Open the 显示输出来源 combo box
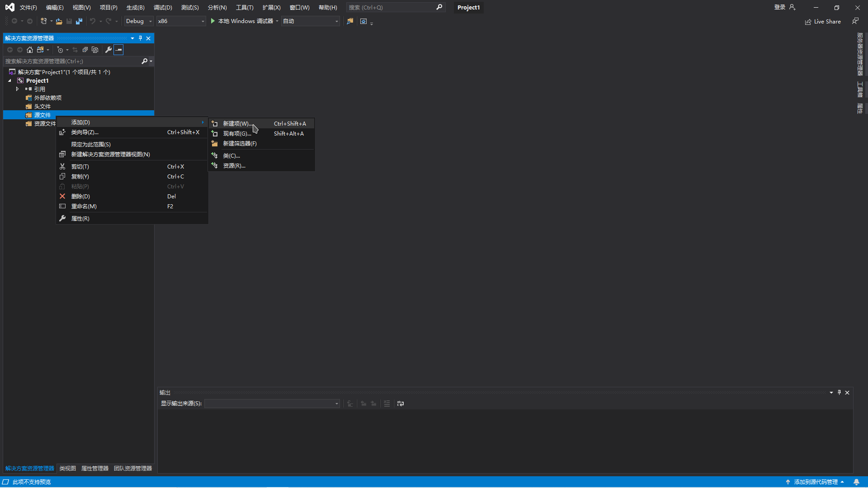Screen dimensions: 868x488 [272, 404]
